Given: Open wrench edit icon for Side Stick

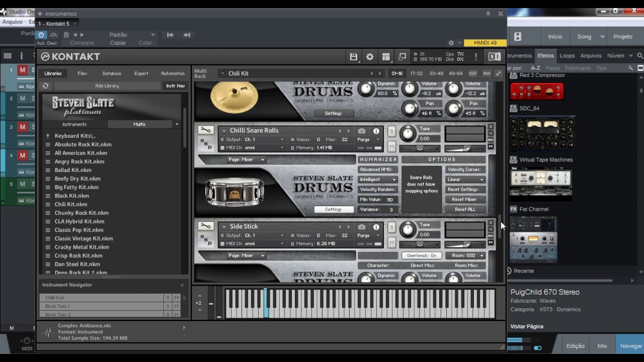Looking at the screenshot, I should (x=205, y=226).
